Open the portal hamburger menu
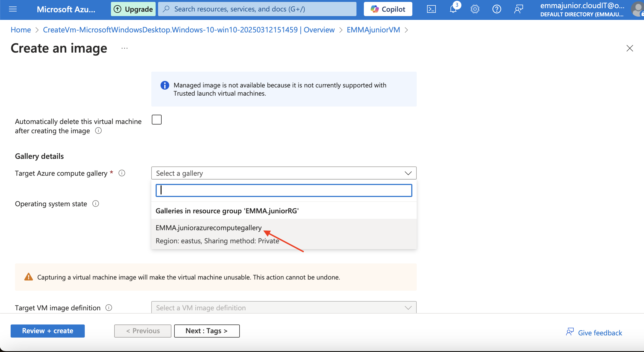The image size is (644, 352). coord(13,9)
